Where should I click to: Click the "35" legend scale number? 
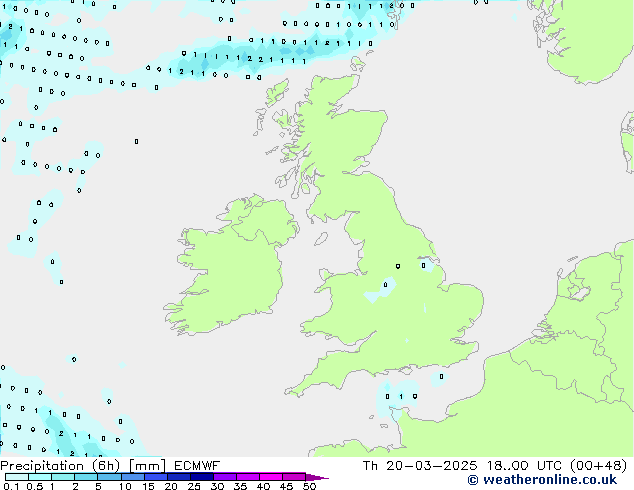240,486
